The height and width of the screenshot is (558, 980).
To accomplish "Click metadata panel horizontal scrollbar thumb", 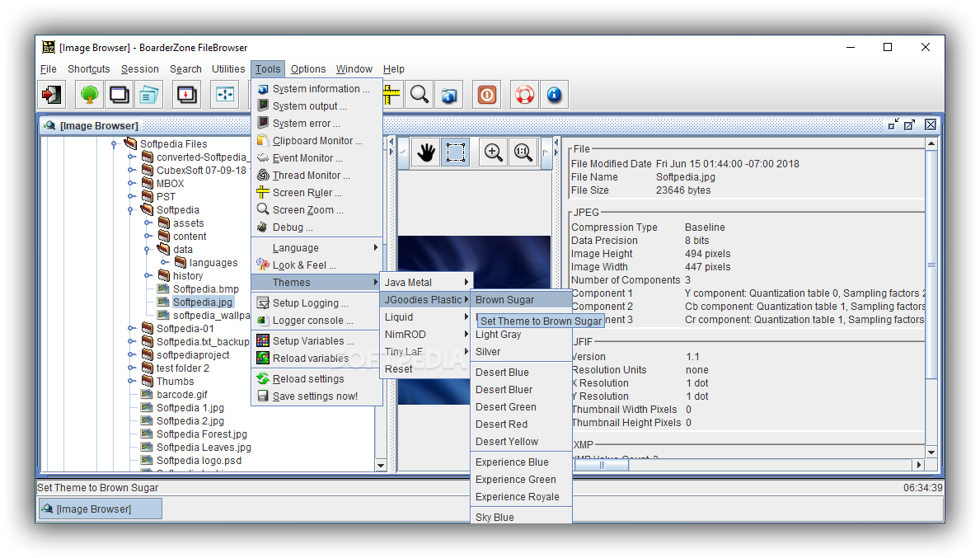I will 602,465.
